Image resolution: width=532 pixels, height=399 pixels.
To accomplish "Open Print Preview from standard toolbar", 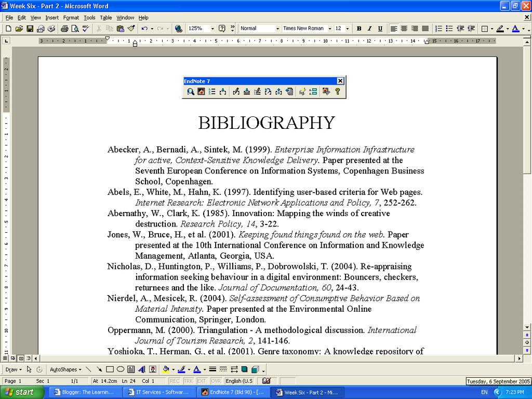I will 75,29.
